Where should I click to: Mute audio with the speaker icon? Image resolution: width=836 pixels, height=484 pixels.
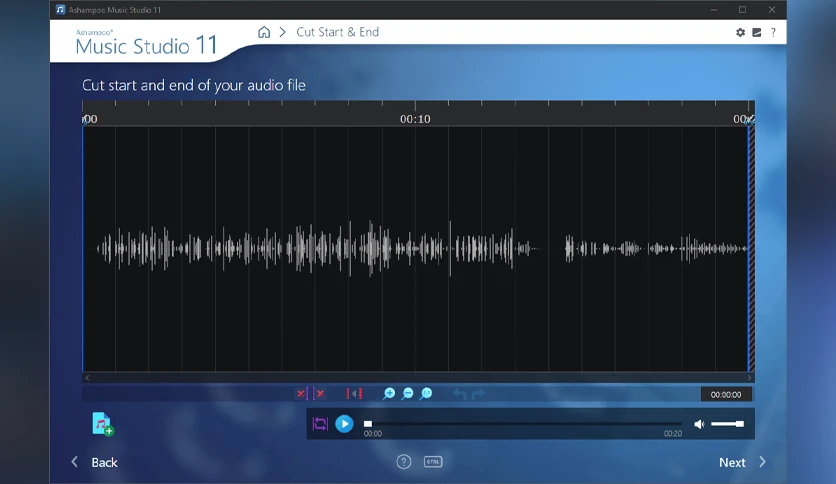click(x=699, y=424)
